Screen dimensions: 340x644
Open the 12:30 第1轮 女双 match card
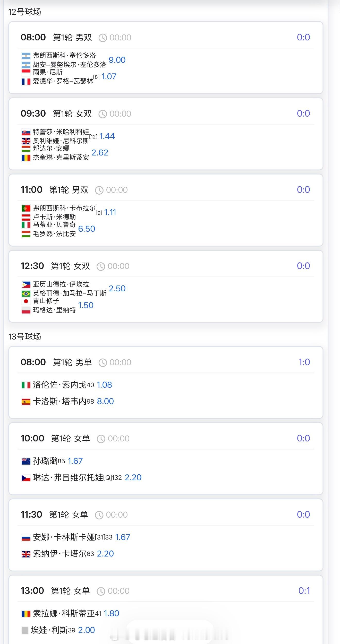166,286
